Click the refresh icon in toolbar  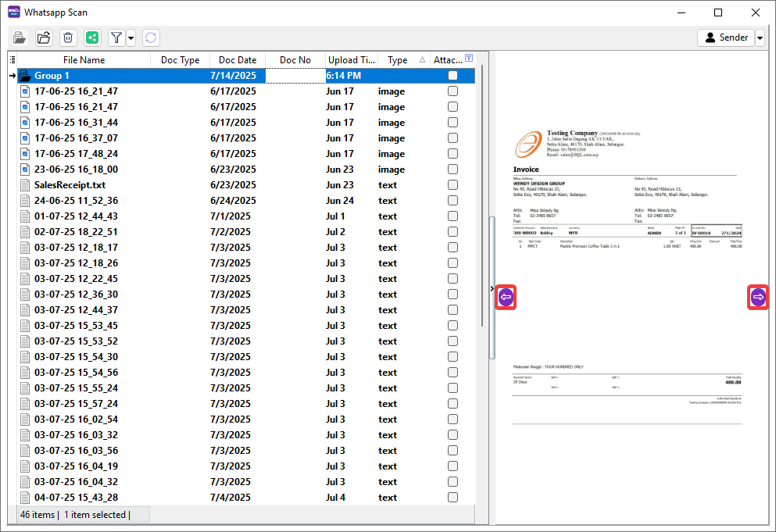coord(151,37)
